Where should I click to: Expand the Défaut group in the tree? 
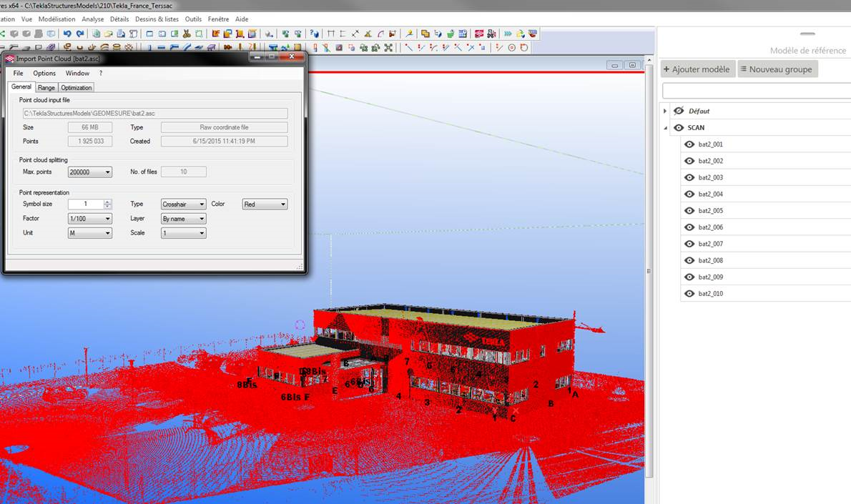[x=665, y=111]
